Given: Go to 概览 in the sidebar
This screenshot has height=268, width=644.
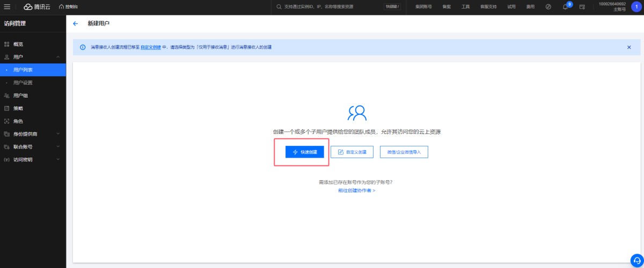Looking at the screenshot, I should [18, 44].
